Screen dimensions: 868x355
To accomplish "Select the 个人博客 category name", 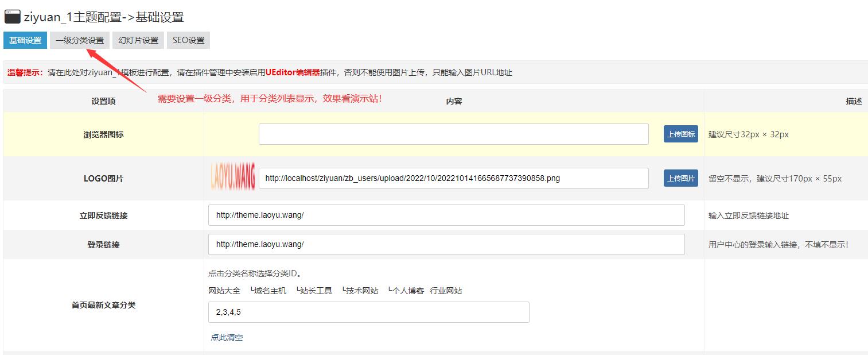I will click(x=408, y=291).
